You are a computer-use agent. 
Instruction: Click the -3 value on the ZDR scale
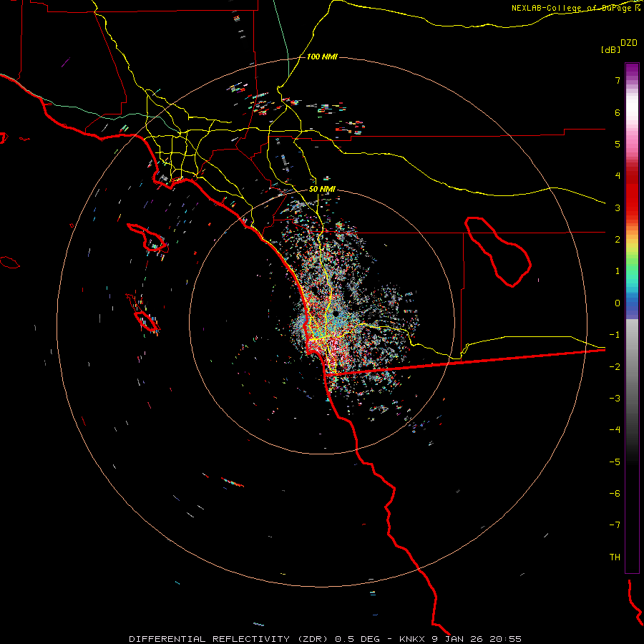615,398
